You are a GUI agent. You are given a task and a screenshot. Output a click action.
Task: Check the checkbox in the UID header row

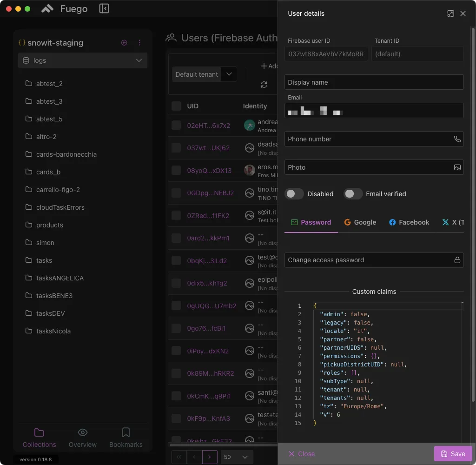tap(177, 106)
